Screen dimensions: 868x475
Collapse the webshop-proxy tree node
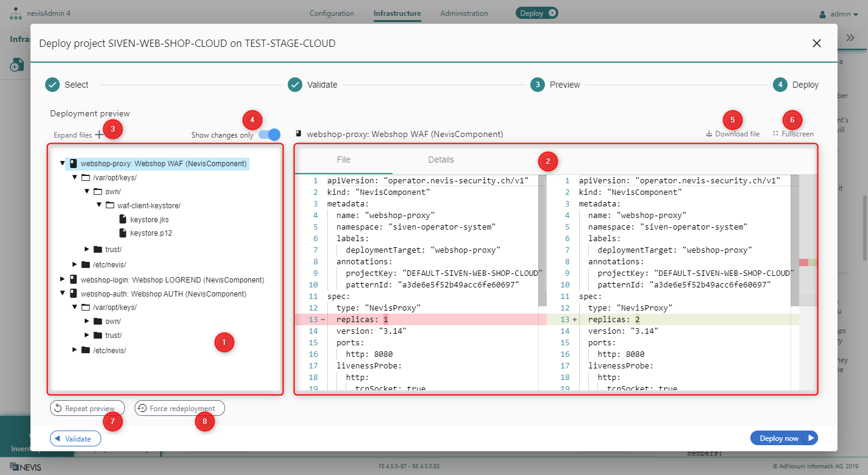[62, 164]
